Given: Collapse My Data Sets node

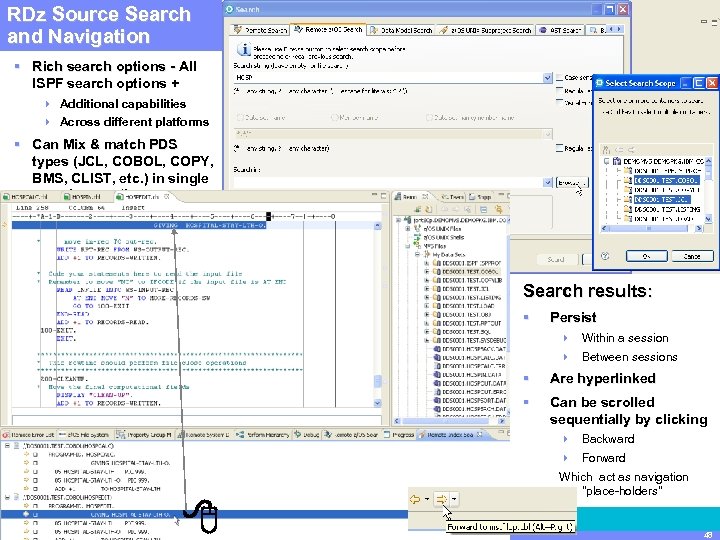Looking at the screenshot, I should 417,254.
